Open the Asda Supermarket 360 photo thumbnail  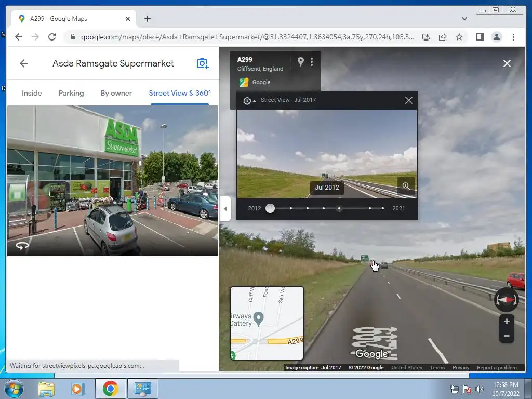pyautogui.click(x=113, y=180)
